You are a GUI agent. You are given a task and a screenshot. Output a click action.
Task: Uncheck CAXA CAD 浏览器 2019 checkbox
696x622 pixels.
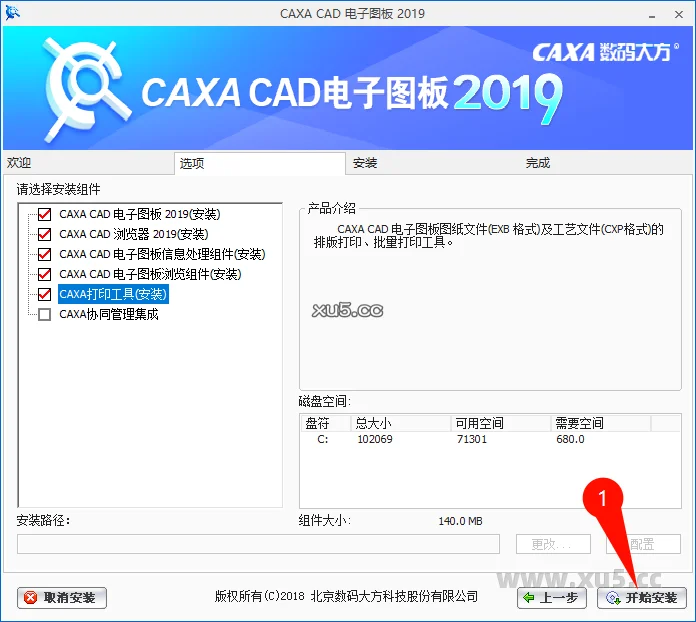point(44,234)
